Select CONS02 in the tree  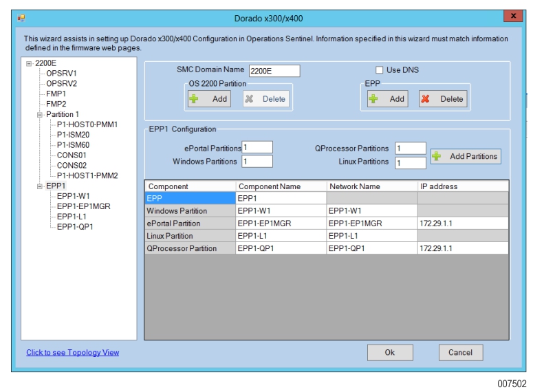[72, 165]
